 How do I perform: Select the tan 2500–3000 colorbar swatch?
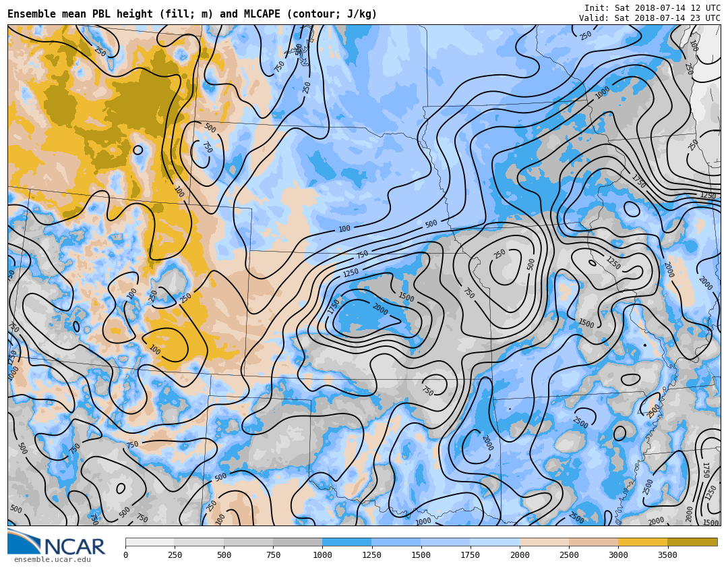pyautogui.click(x=593, y=542)
